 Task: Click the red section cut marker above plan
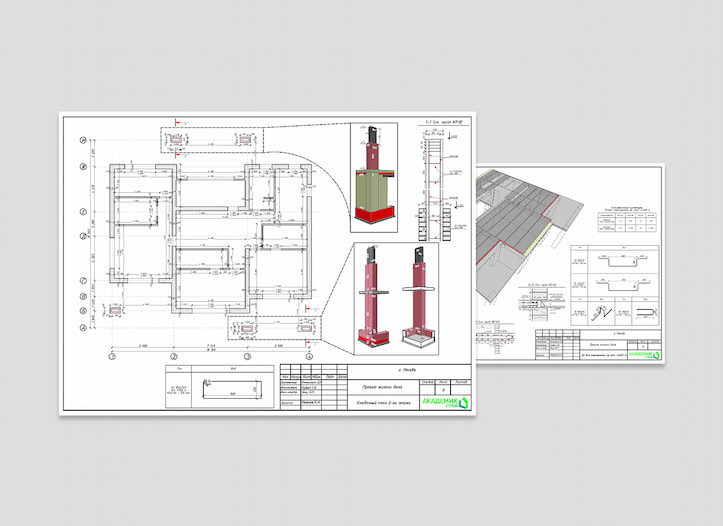point(182,154)
